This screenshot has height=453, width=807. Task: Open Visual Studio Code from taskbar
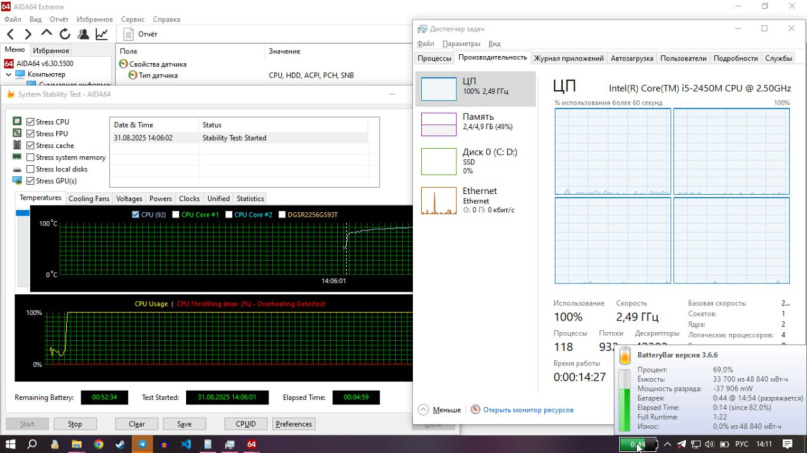tap(186, 444)
